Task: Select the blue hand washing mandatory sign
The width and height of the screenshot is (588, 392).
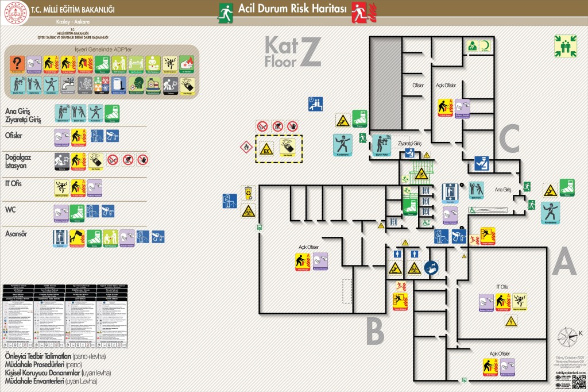Action: click(x=432, y=267)
